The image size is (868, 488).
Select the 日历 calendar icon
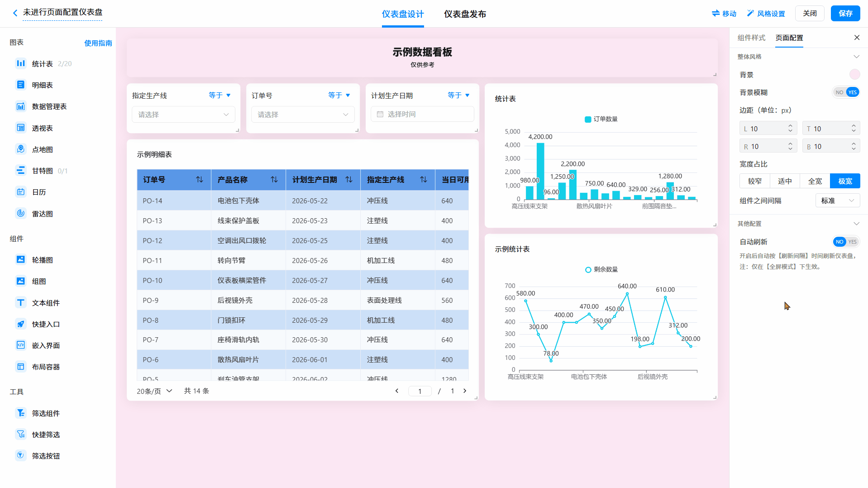21,192
